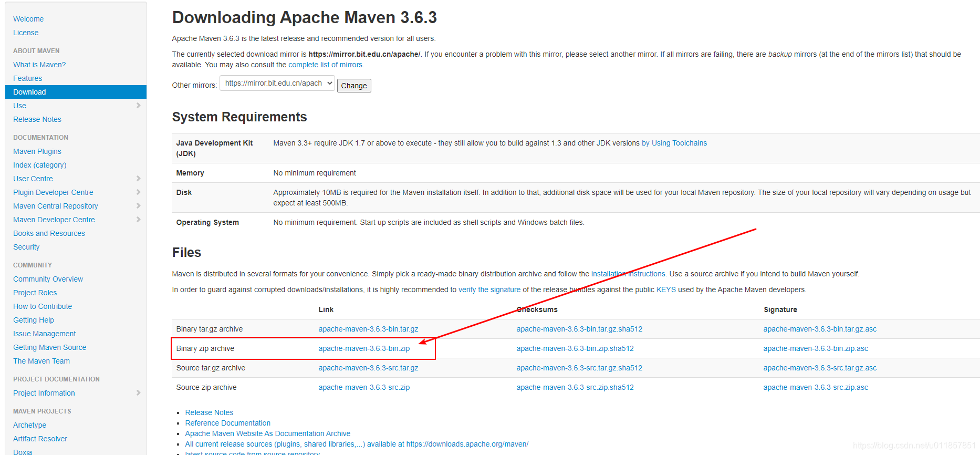Open Community Overview page

pyautogui.click(x=48, y=279)
